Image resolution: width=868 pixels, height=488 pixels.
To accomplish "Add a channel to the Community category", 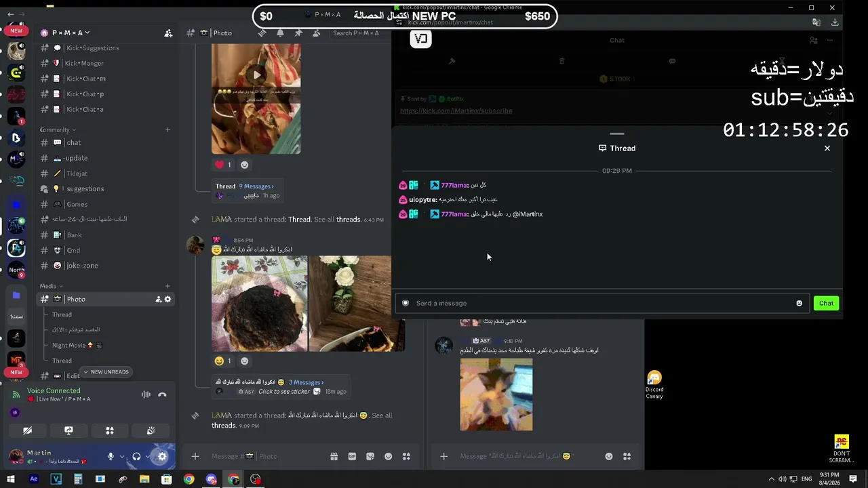I will pyautogui.click(x=167, y=129).
